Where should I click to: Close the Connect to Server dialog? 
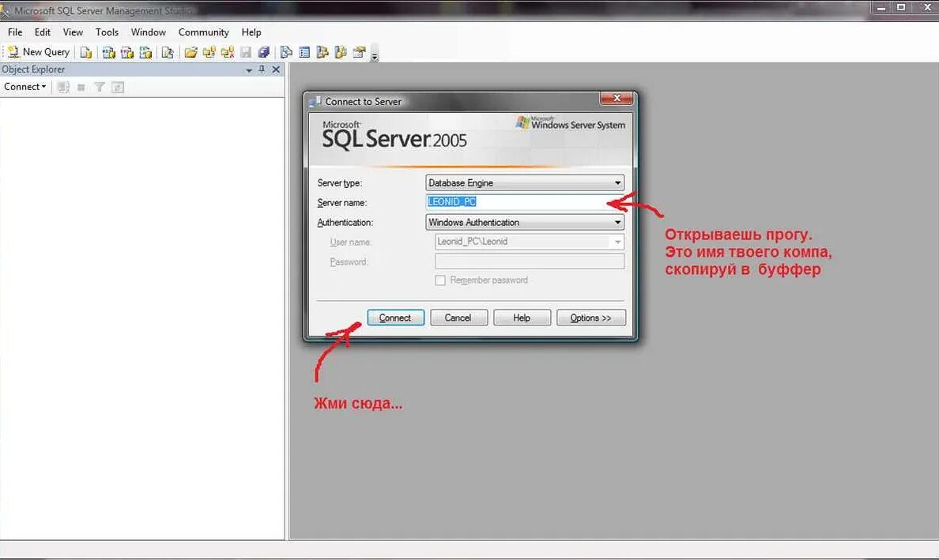click(617, 98)
